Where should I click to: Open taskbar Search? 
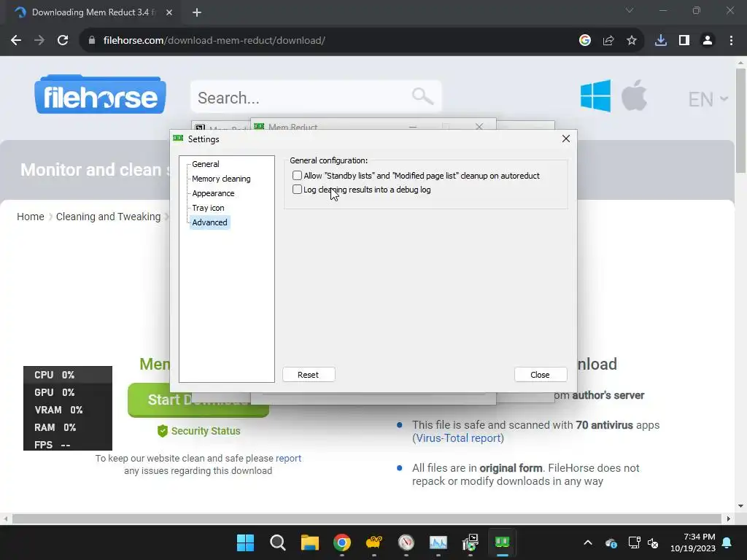[x=278, y=542]
